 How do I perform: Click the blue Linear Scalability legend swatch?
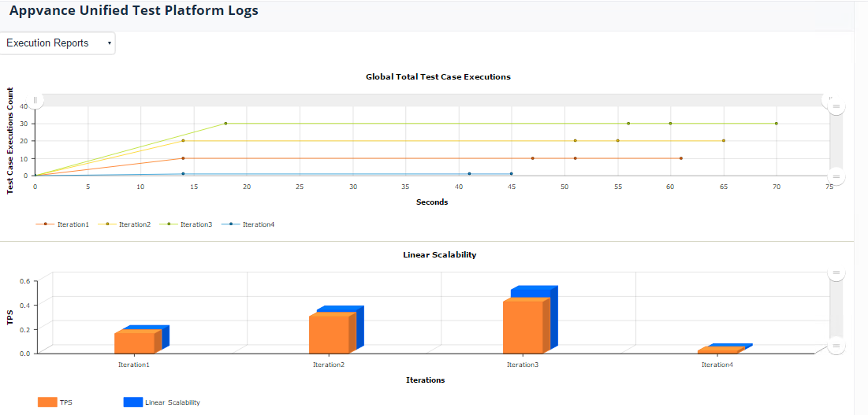pos(133,402)
